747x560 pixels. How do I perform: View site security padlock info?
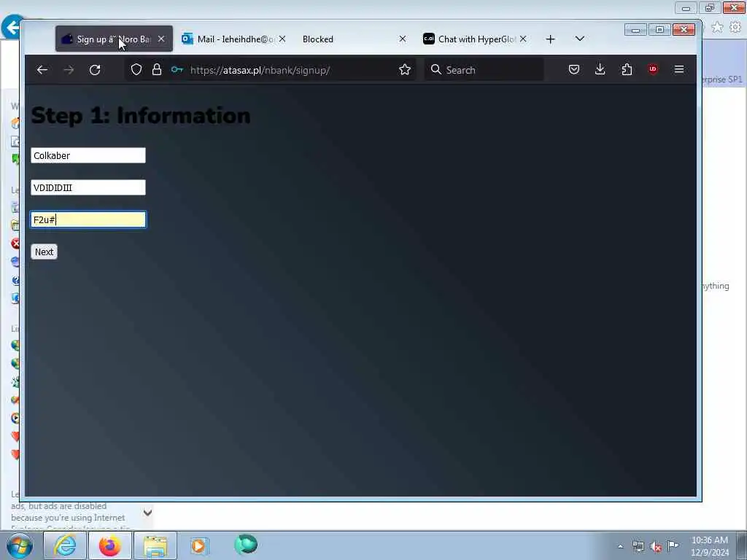point(157,69)
